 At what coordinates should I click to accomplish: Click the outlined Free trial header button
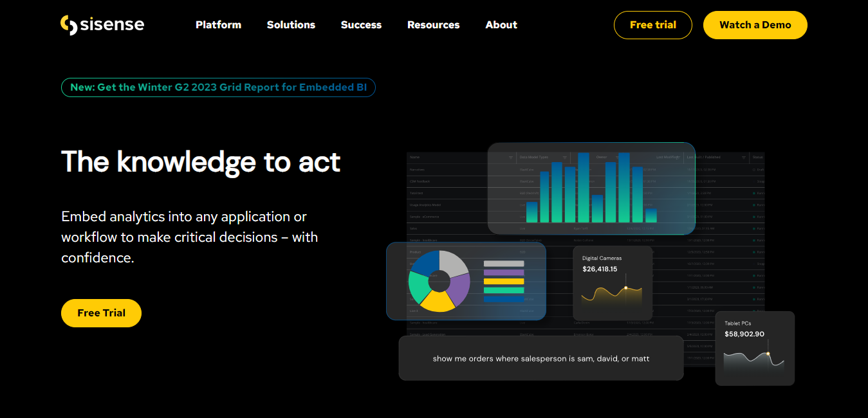652,25
